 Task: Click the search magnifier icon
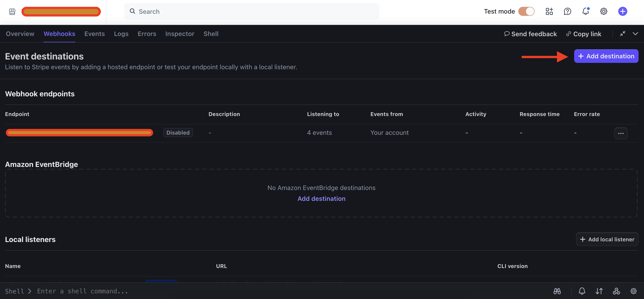(x=133, y=11)
